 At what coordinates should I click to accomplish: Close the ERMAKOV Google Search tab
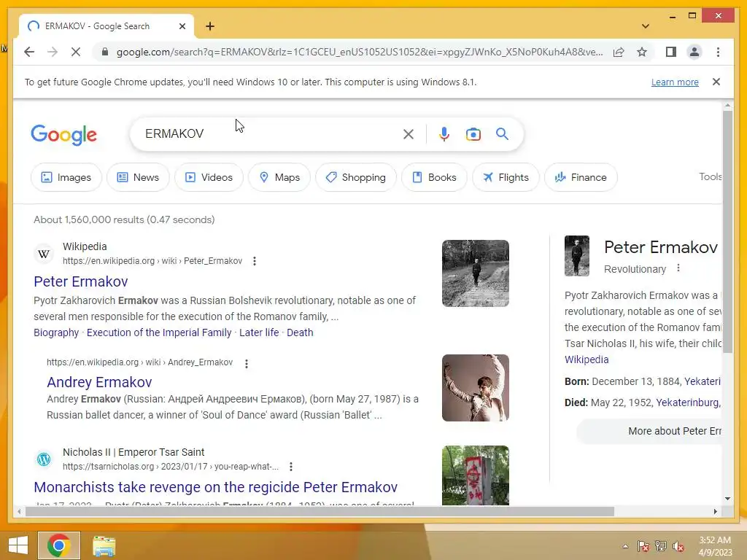182,26
